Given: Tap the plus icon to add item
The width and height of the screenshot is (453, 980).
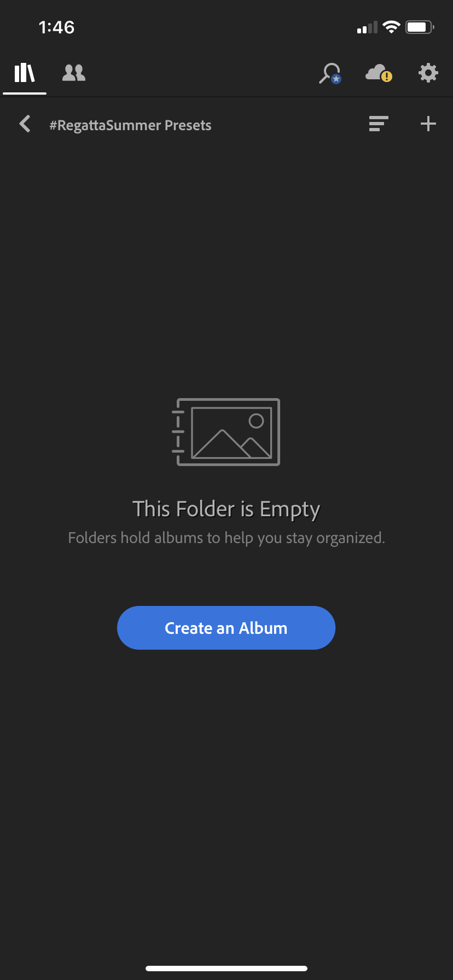Looking at the screenshot, I should pos(428,124).
